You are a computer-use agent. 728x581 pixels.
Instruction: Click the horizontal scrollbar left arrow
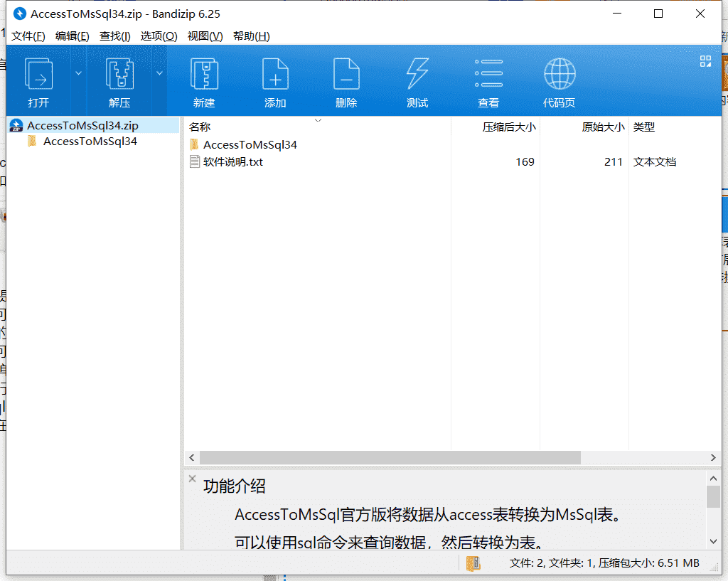tap(192, 457)
